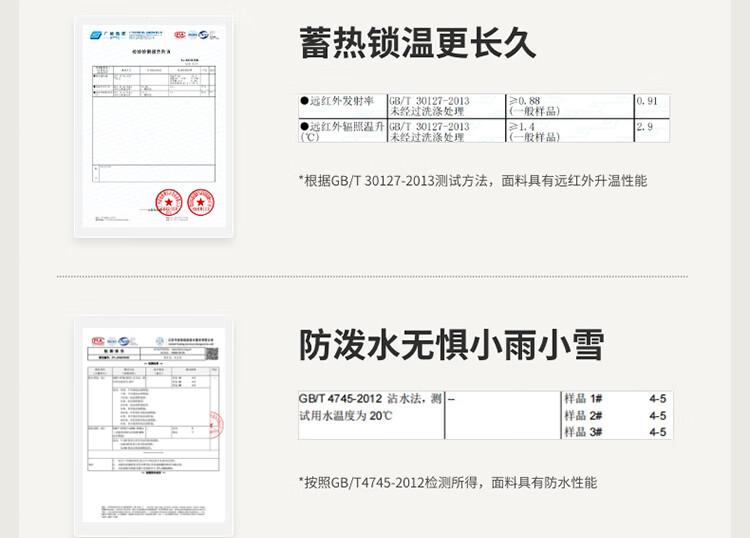
Task: Open the bottom water-repellency test report thumbnail
Action: click(x=153, y=427)
